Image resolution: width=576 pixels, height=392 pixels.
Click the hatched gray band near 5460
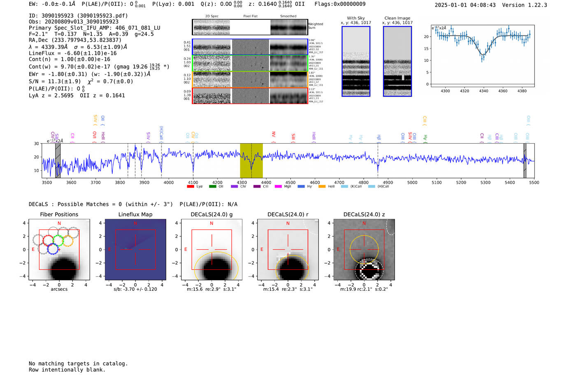(525, 161)
